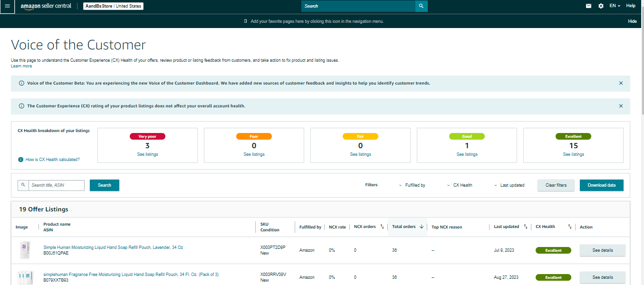Click Excellent badge in Fragrance Free row
644x285 pixels.
pyautogui.click(x=553, y=277)
